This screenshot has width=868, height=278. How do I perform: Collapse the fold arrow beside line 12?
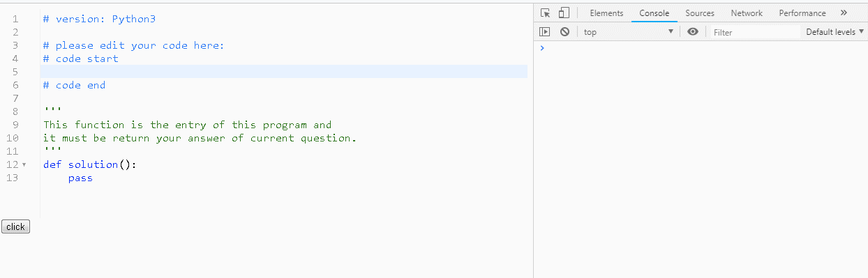24,165
